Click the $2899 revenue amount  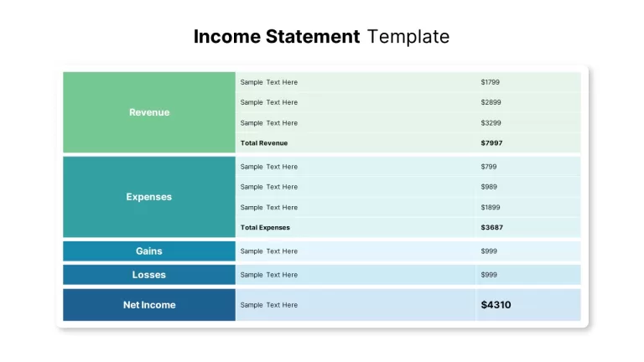[491, 102]
